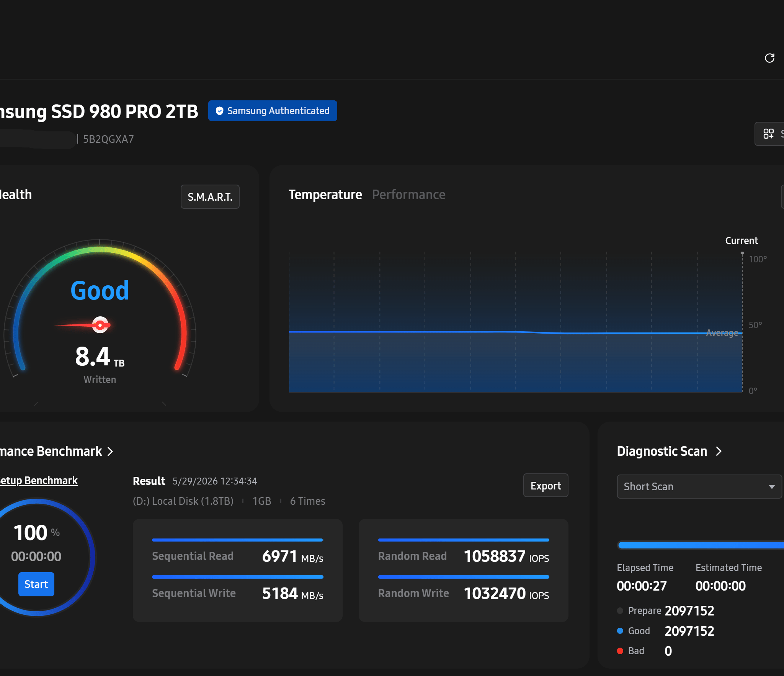
Task: Click the Good status dot in Diagnostic Scan
Action: (620, 631)
